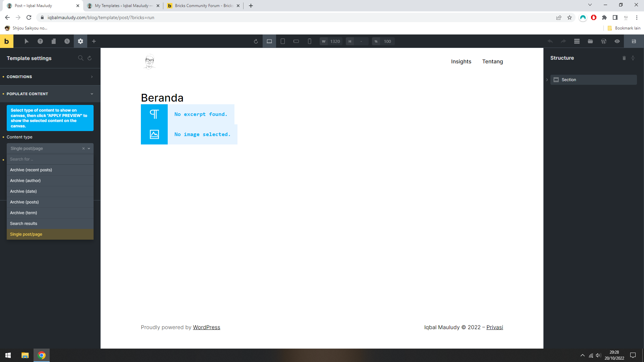Open the Content type dropdown
644x362 pixels.
click(50, 148)
